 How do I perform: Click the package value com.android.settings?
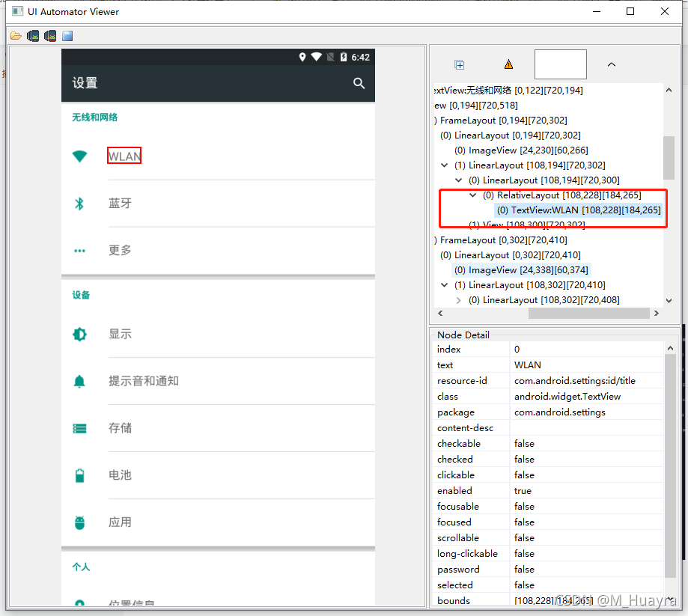coord(560,412)
